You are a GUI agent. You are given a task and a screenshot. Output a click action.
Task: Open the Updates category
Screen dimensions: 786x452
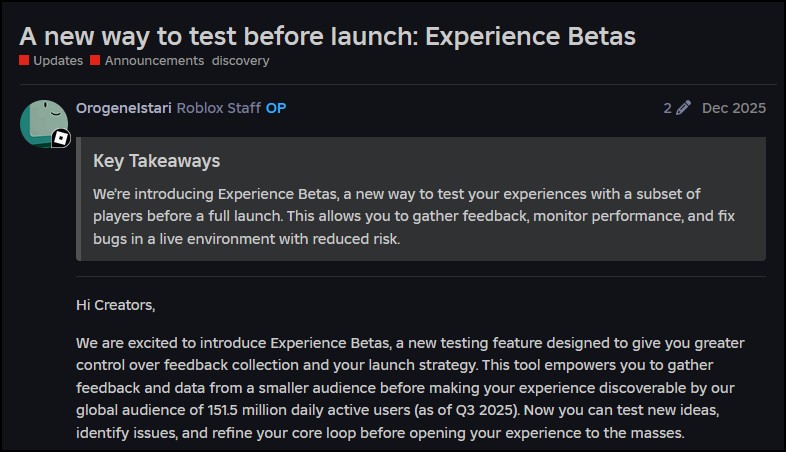(58, 61)
